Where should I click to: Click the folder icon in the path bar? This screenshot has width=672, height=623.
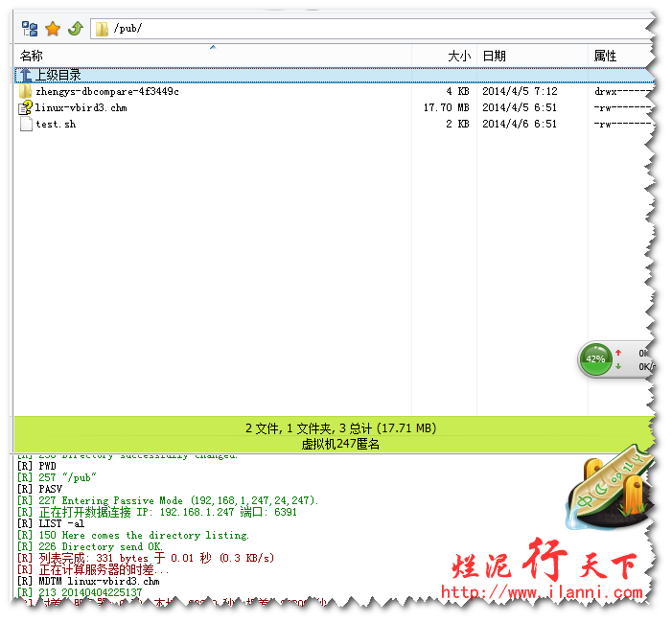pos(102,29)
